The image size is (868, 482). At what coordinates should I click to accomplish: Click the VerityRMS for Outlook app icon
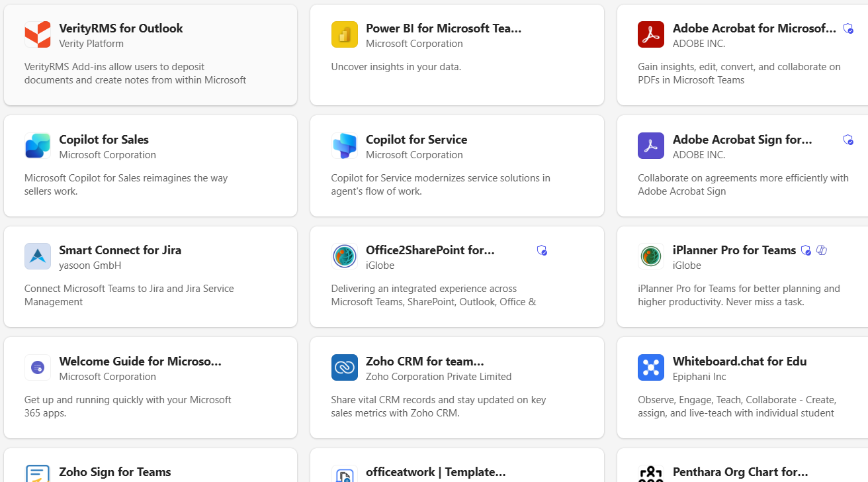click(38, 34)
